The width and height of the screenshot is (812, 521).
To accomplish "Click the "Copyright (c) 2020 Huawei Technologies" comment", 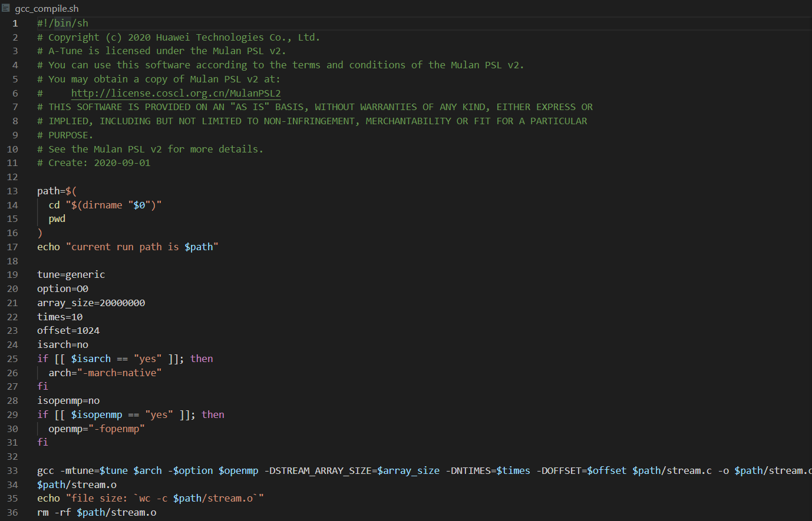I will coord(179,37).
